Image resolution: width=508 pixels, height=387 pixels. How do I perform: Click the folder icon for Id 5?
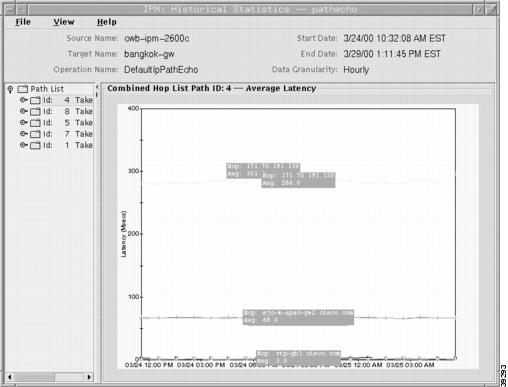35,123
